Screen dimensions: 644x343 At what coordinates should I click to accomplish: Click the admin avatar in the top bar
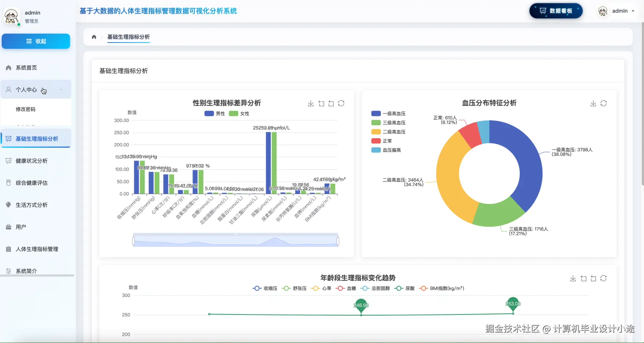[603, 11]
